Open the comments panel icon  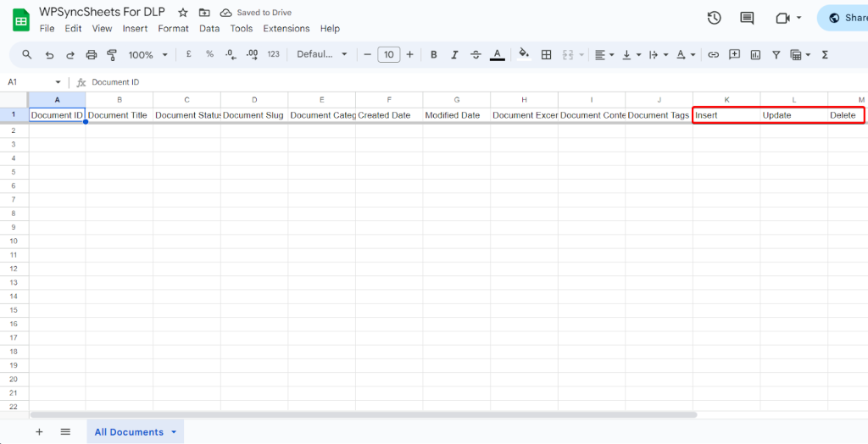747,19
